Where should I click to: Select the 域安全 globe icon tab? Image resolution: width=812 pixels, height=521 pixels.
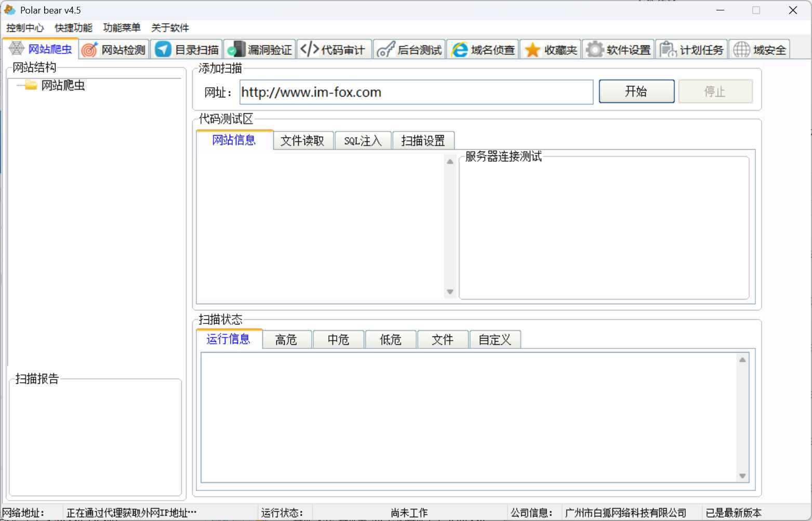click(760, 50)
